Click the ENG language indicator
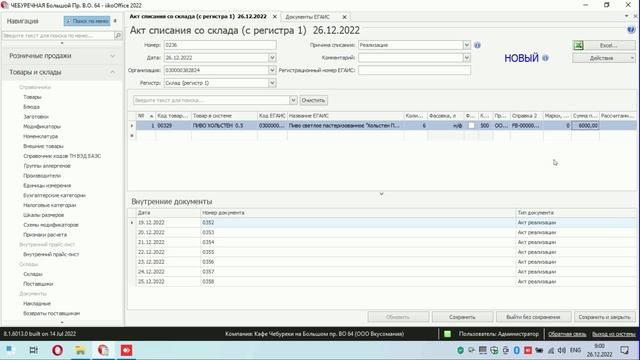 (x=575, y=350)
